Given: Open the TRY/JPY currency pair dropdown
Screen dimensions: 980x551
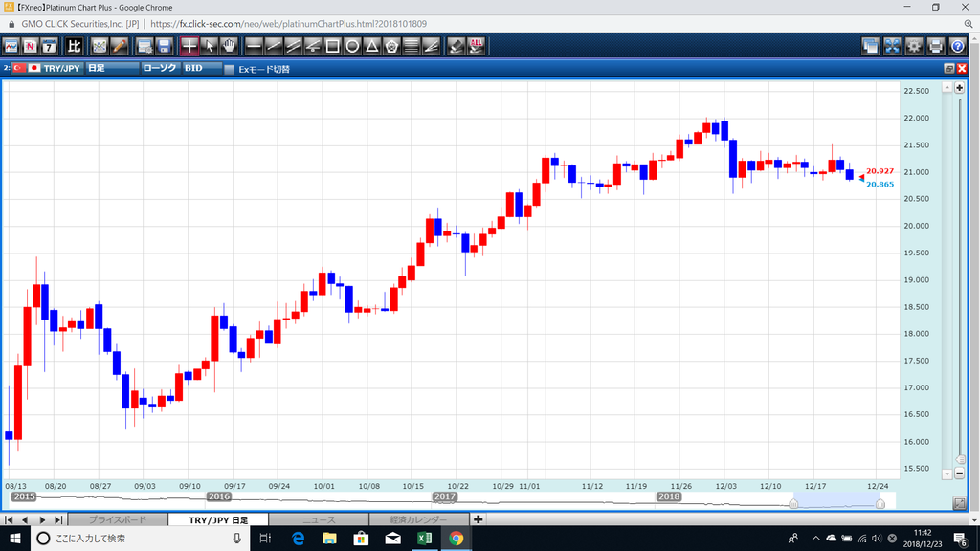Looking at the screenshot, I should (50, 68).
